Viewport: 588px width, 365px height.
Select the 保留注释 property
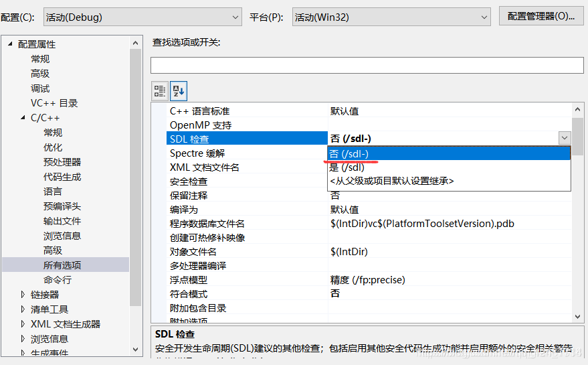[x=188, y=196]
